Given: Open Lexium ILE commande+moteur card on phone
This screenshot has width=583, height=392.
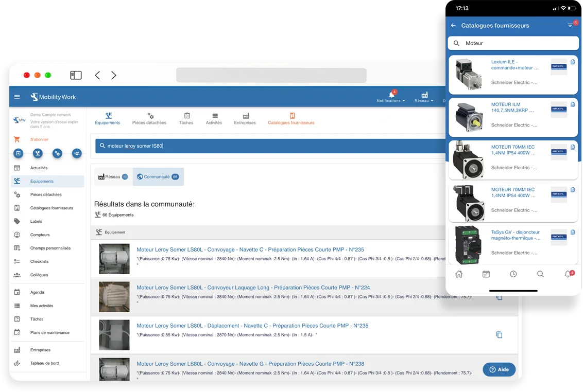Looking at the screenshot, I should (x=513, y=75).
